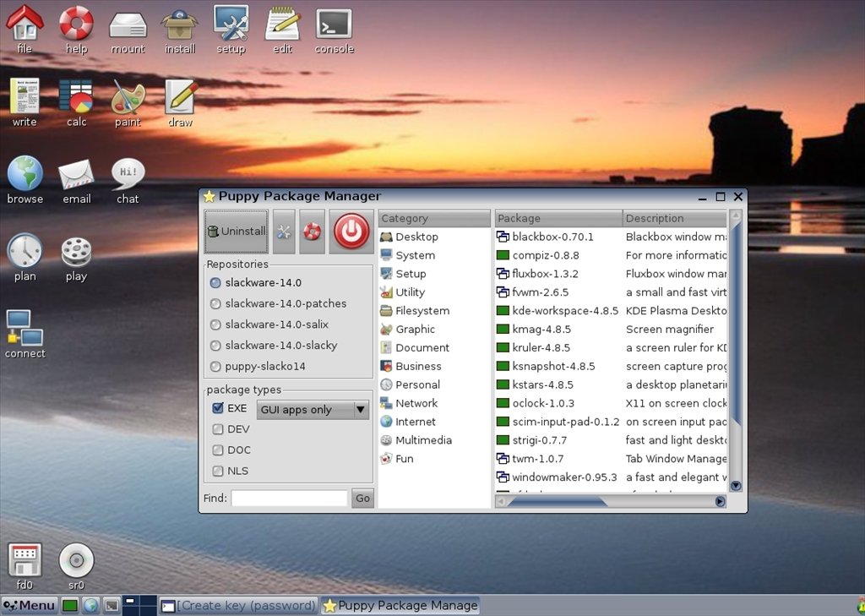Select puppy-slacko14 repository

258,367
